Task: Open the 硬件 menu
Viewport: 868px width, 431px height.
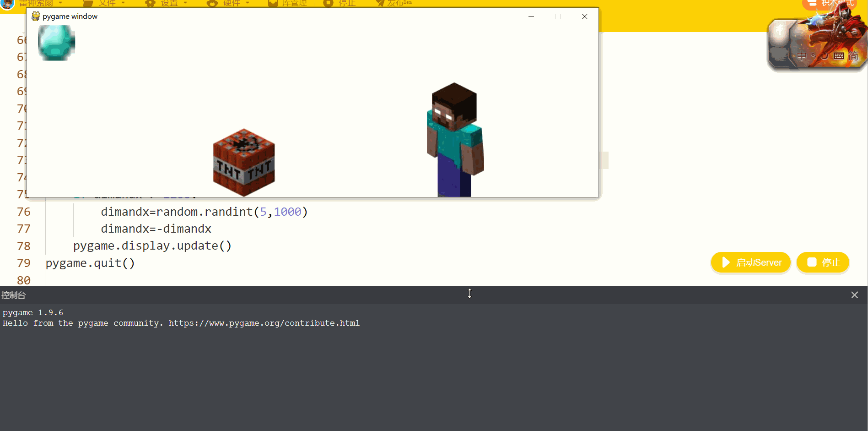Action: coord(228,3)
